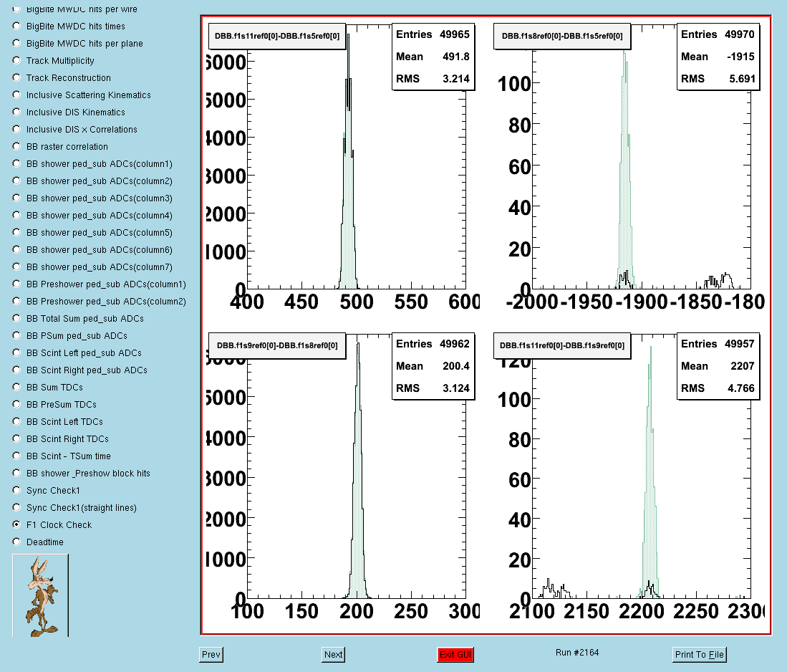This screenshot has height=672, width=787.
Task: Choose Track Multiplicity plot option
Action: tap(16, 59)
